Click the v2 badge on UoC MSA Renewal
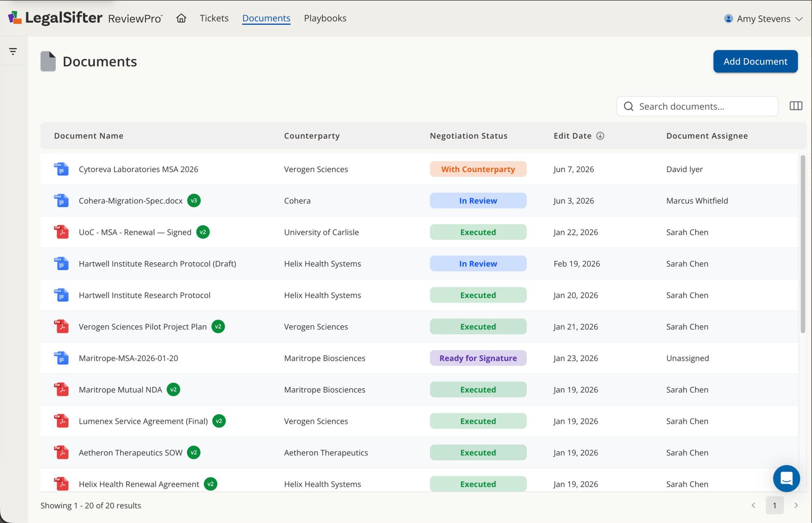812x523 pixels. coord(203,232)
